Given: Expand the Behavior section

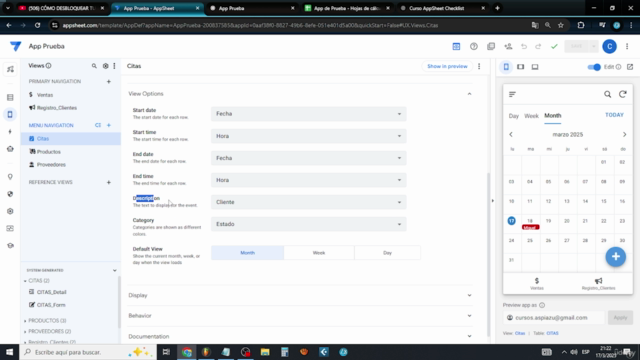Looking at the screenshot, I should coord(469,316).
